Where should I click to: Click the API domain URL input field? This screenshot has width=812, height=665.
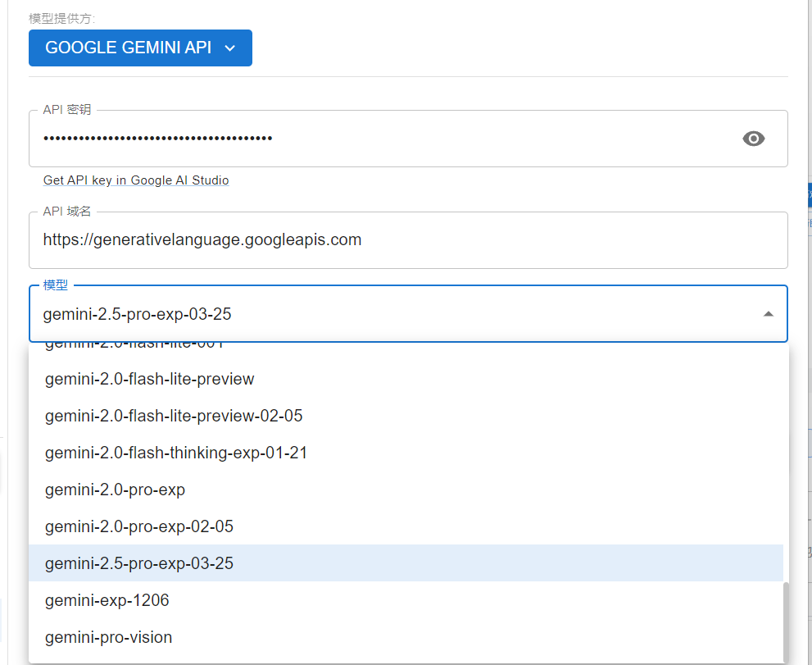408,240
